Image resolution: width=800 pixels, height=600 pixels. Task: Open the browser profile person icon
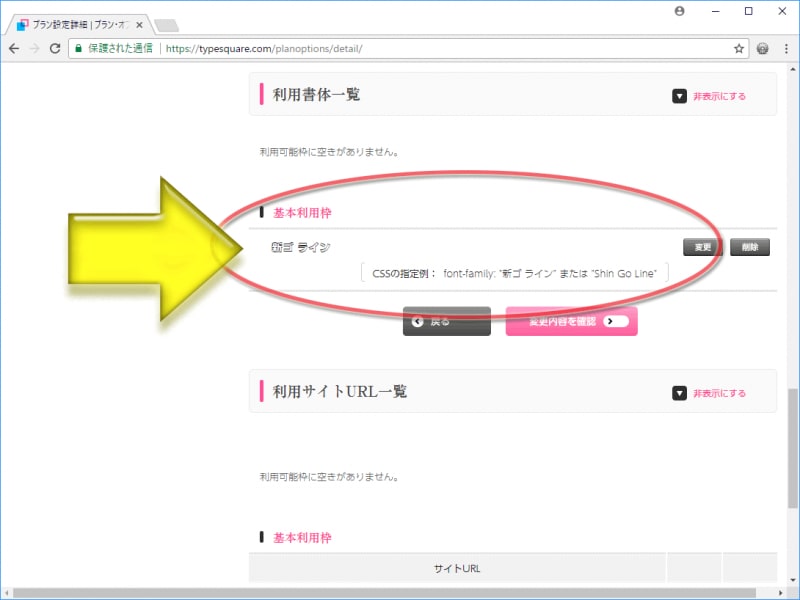(679, 11)
